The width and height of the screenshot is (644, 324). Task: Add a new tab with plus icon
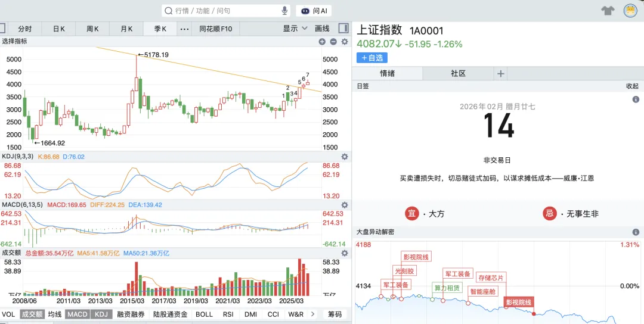pos(500,74)
